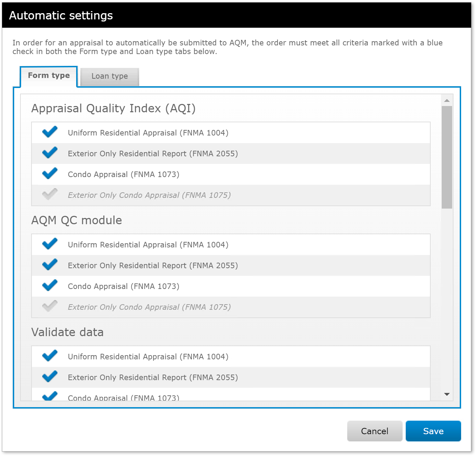Uncheck FNMA 2055 under AQM QC module
Screen dimensions: 476x456
point(50,265)
